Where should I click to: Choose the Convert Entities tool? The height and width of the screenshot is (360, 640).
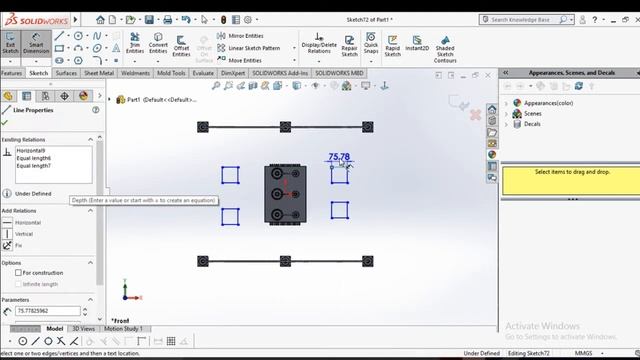click(158, 43)
